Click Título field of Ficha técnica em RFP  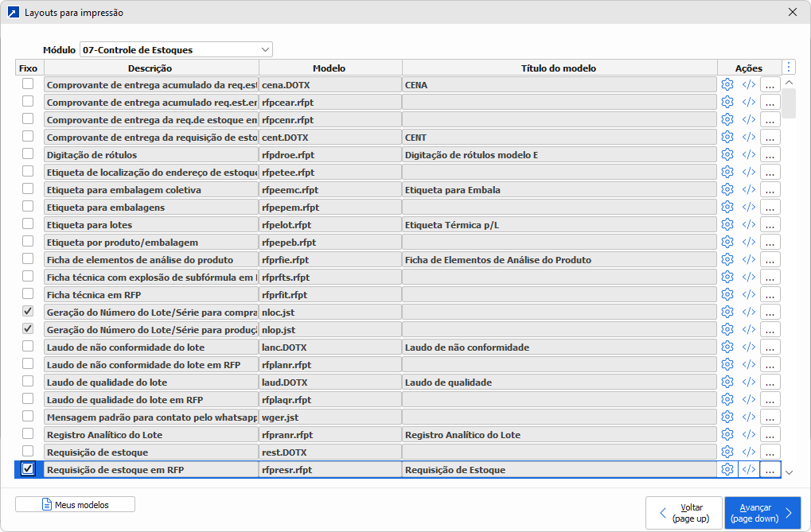[559, 294]
